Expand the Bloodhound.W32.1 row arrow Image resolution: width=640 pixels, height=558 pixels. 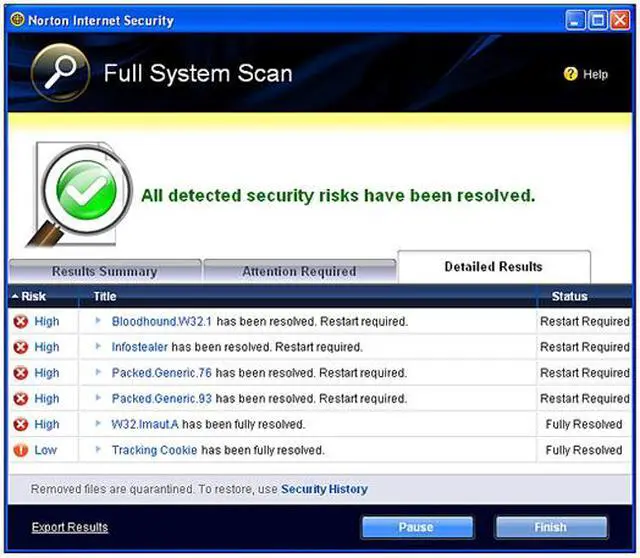point(98,322)
